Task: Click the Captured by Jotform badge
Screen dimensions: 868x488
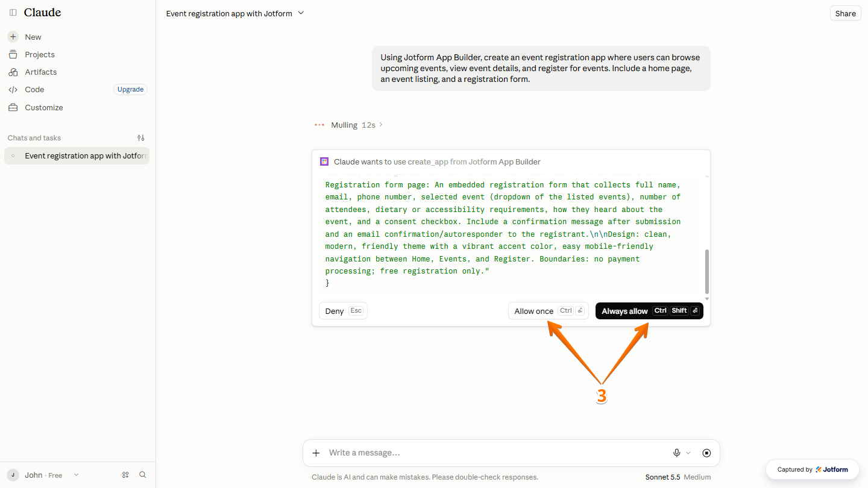Action: click(813, 469)
